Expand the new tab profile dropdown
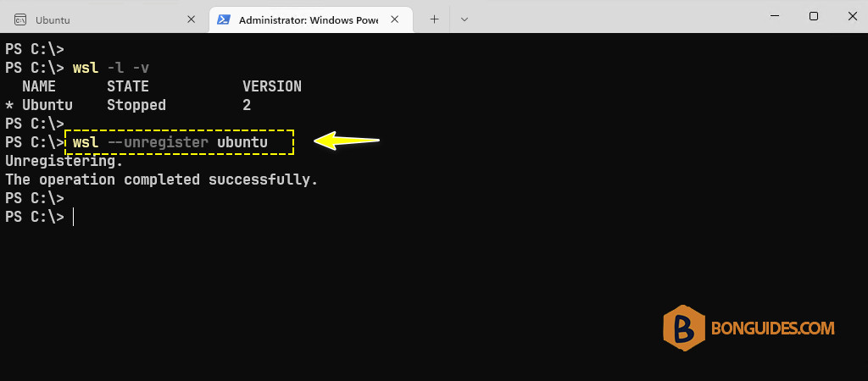 point(465,19)
